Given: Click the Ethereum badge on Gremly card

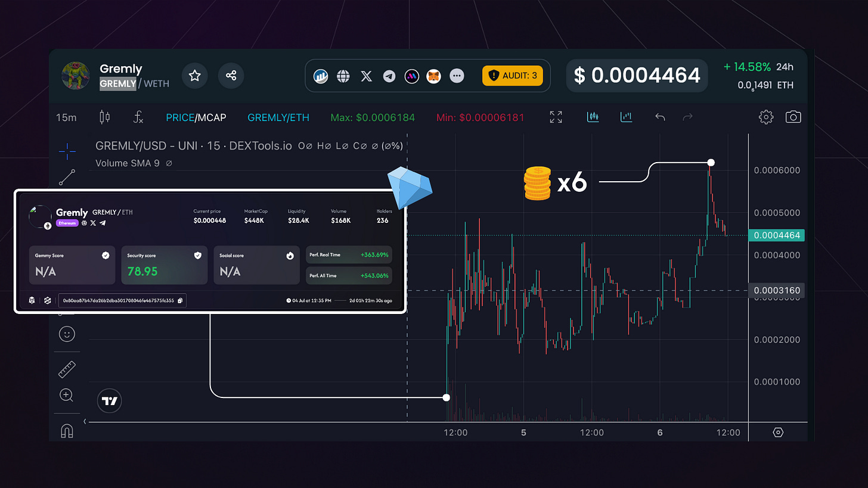Looking at the screenshot, I should [x=67, y=223].
